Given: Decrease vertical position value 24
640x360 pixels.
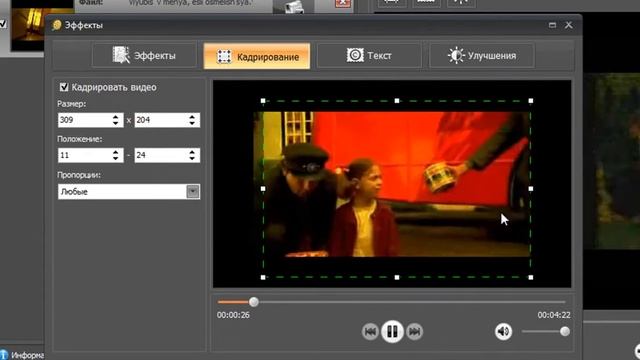Looking at the screenshot, I should point(192,158).
